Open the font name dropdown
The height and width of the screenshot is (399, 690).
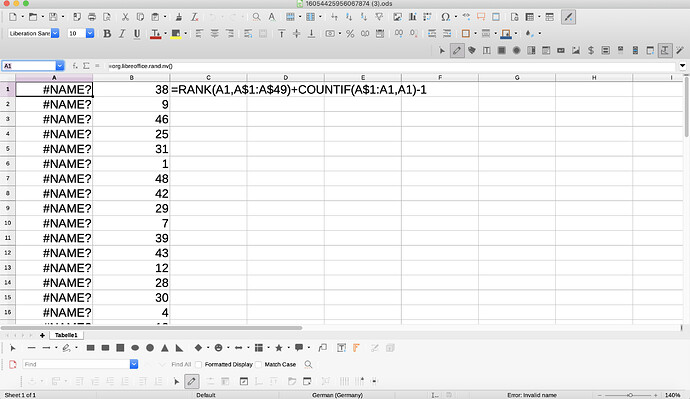click(x=55, y=33)
